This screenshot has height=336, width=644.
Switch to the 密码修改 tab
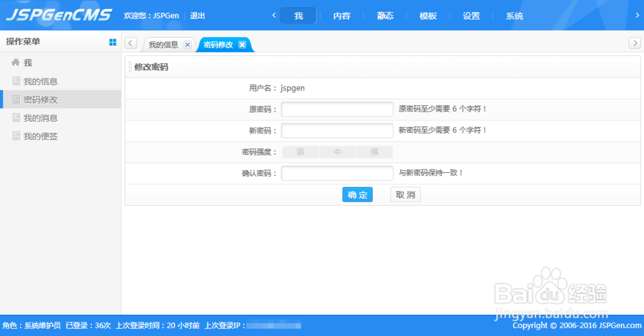(x=218, y=44)
